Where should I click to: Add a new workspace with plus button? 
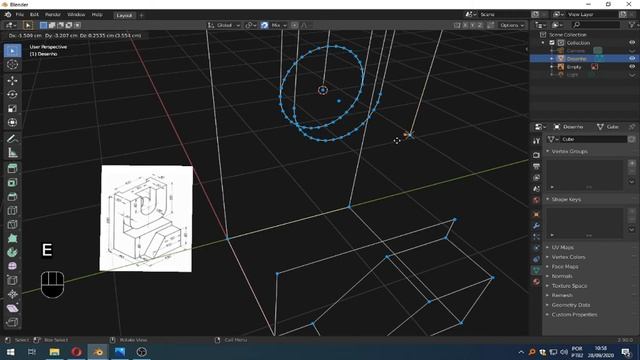142,15
